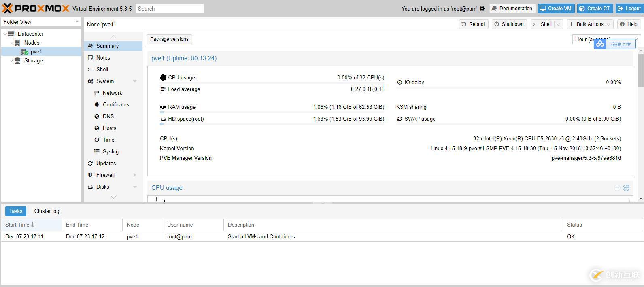Image resolution: width=644 pixels, height=287 pixels.
Task: Open Folder View dropdown
Action: tap(41, 22)
